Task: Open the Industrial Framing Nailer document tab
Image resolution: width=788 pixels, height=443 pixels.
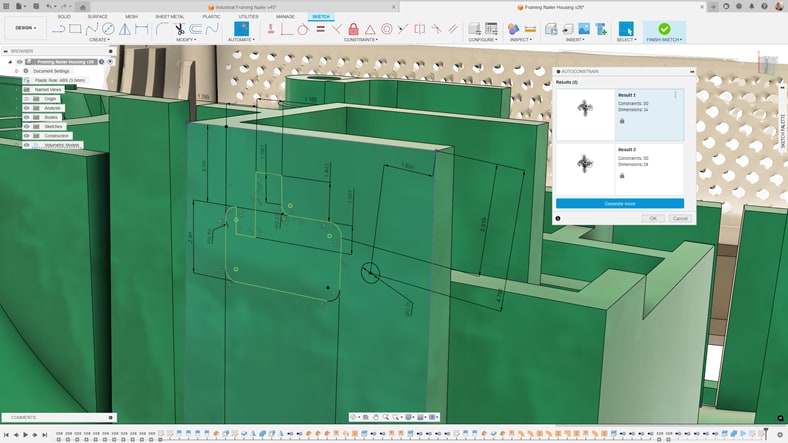Action: click(x=242, y=8)
